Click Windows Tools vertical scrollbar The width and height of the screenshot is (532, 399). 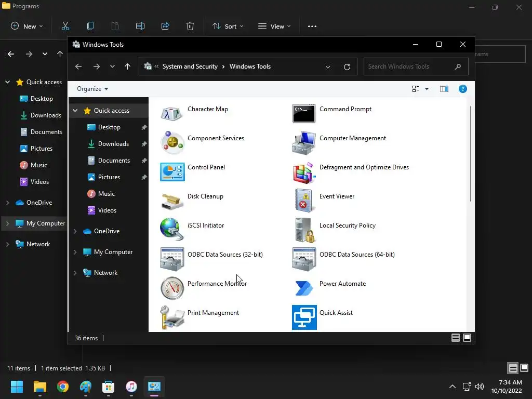471,154
